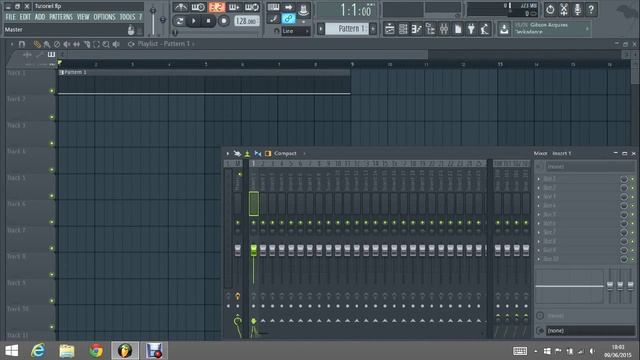Toggle Slot 1 enable knob in mixer
Image resolution: width=640 pixels, height=360 pixels.
coord(624,179)
